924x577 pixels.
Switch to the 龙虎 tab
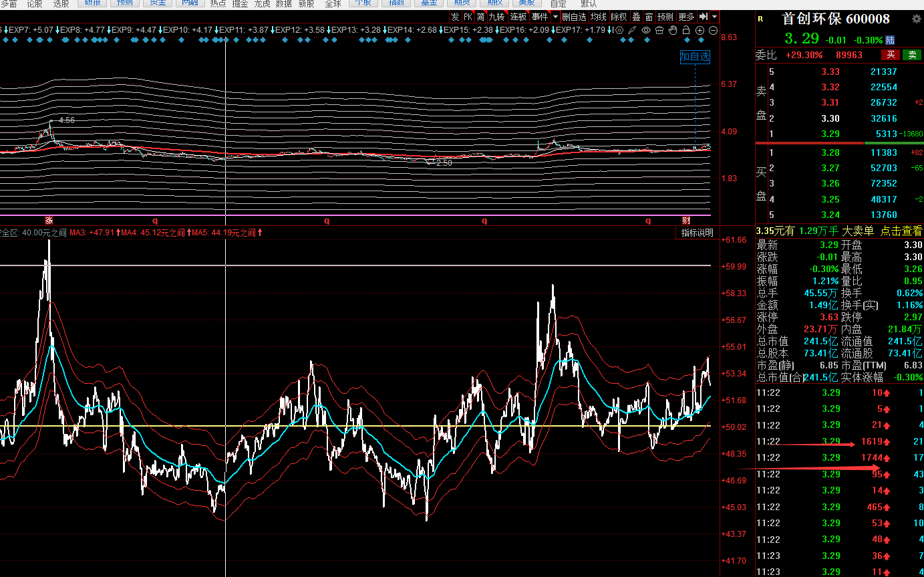pos(262,4)
